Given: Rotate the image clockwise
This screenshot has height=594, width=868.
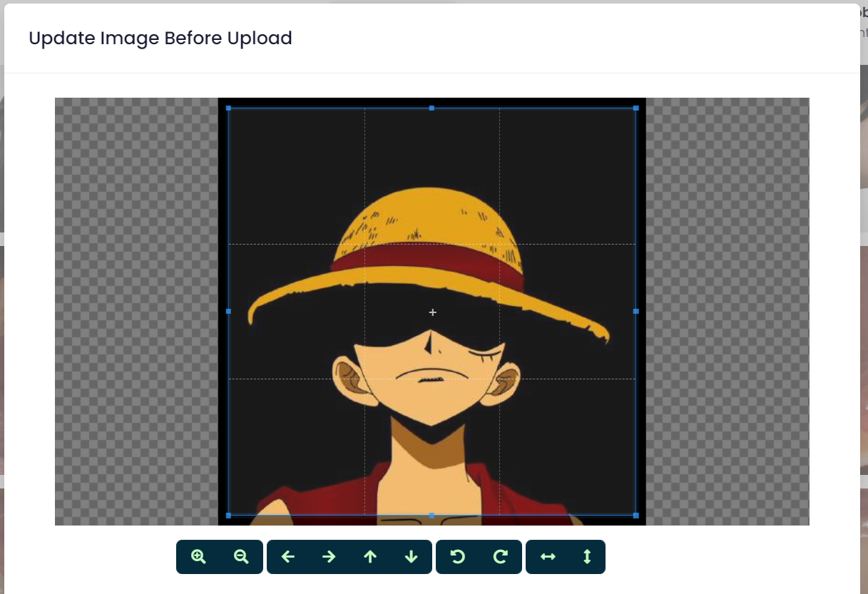Looking at the screenshot, I should [501, 557].
